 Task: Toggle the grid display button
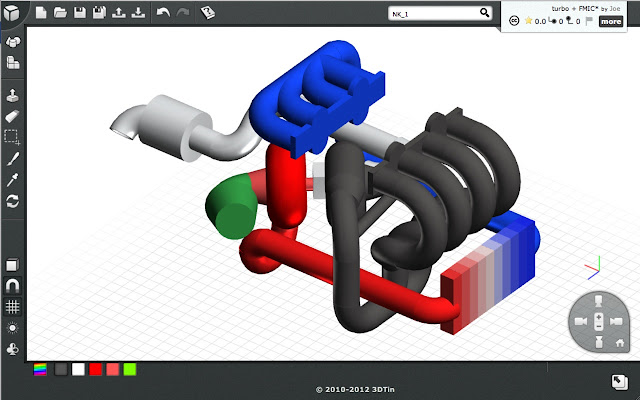13,307
